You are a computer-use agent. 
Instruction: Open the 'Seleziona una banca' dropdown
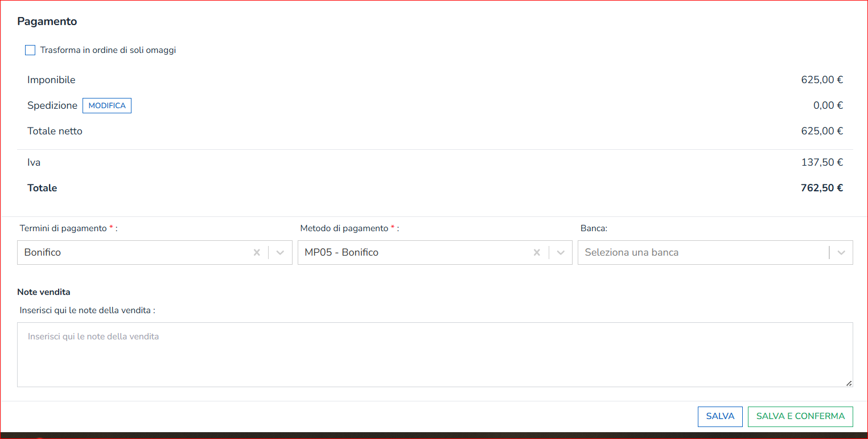coord(700,253)
